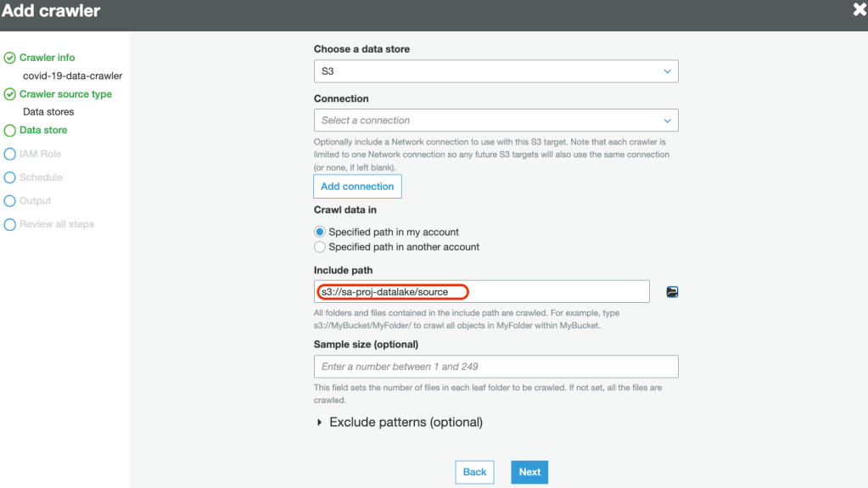This screenshot has width=868, height=488.
Task: Open the Choose a data store dropdown
Action: coord(496,71)
